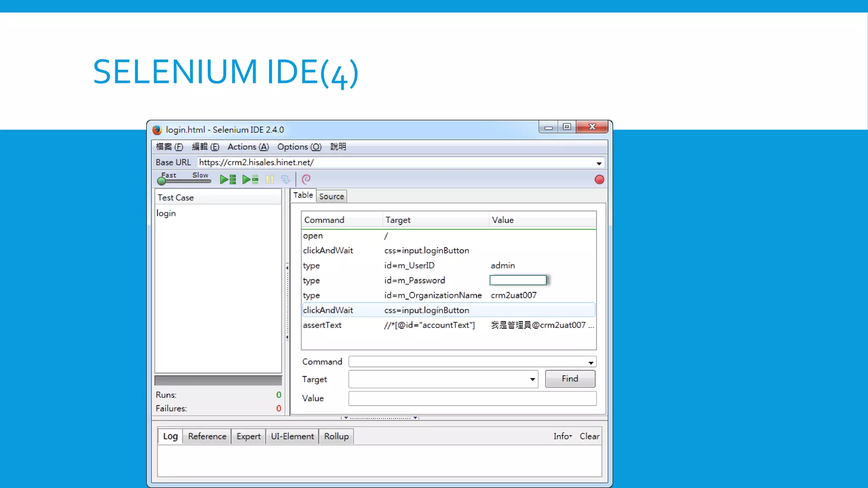
Task: Open the Target field dropdown arrow
Action: (532, 380)
